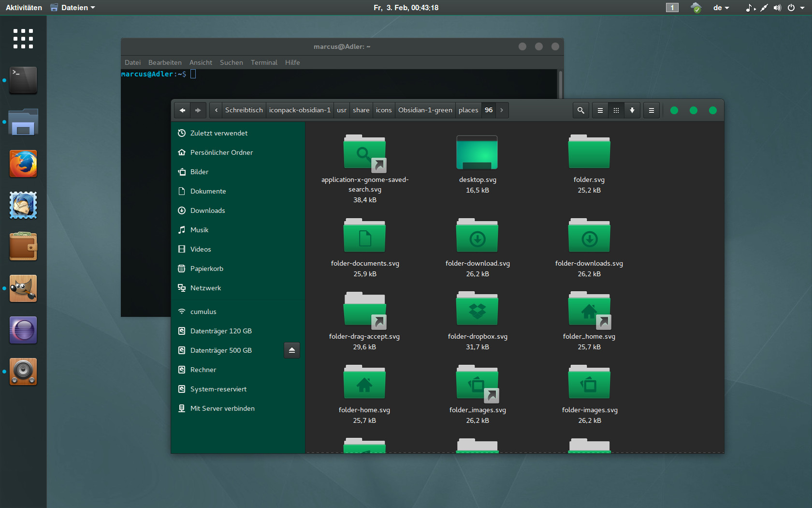
Task: Open Rechner in sidebar
Action: 238,370
